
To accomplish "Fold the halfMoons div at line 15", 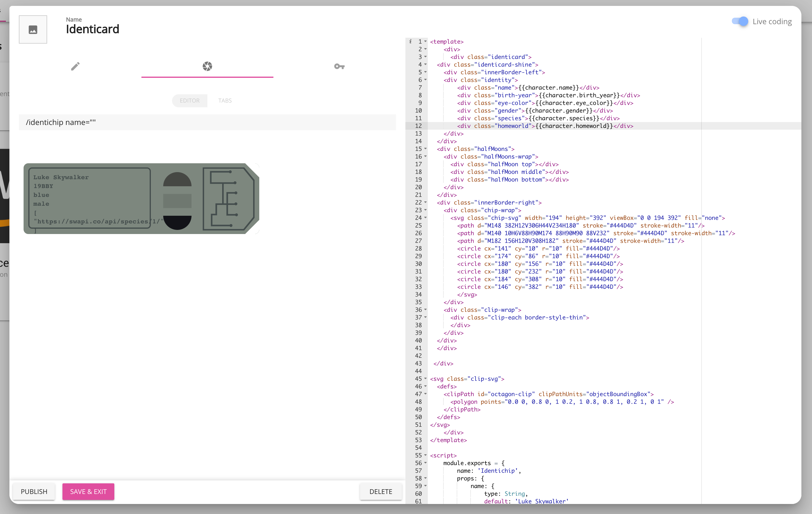I will point(425,149).
